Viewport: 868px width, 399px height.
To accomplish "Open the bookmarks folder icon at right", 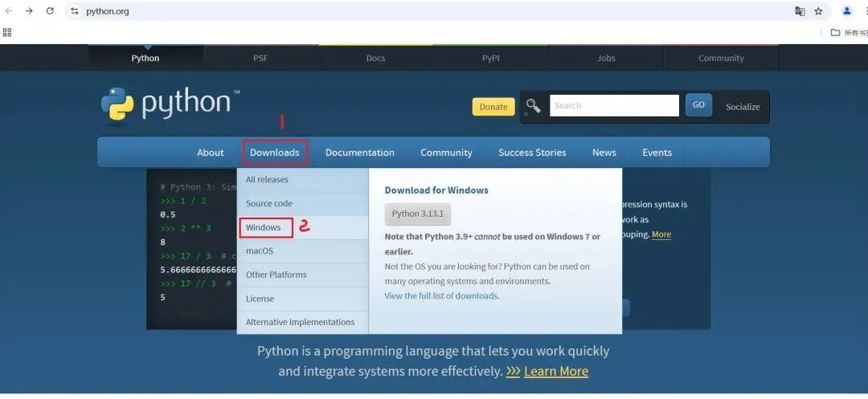I will pos(835,33).
